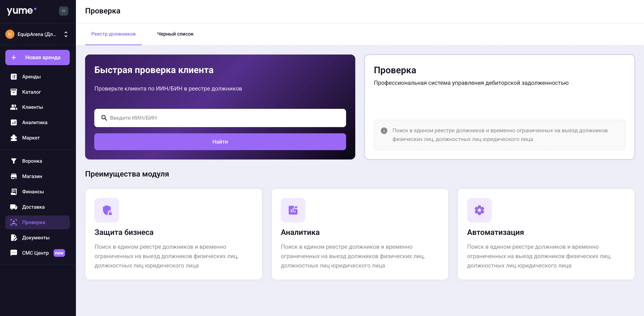Click the Автоматизация gear icon
This screenshot has width=644, height=316.
(479, 210)
